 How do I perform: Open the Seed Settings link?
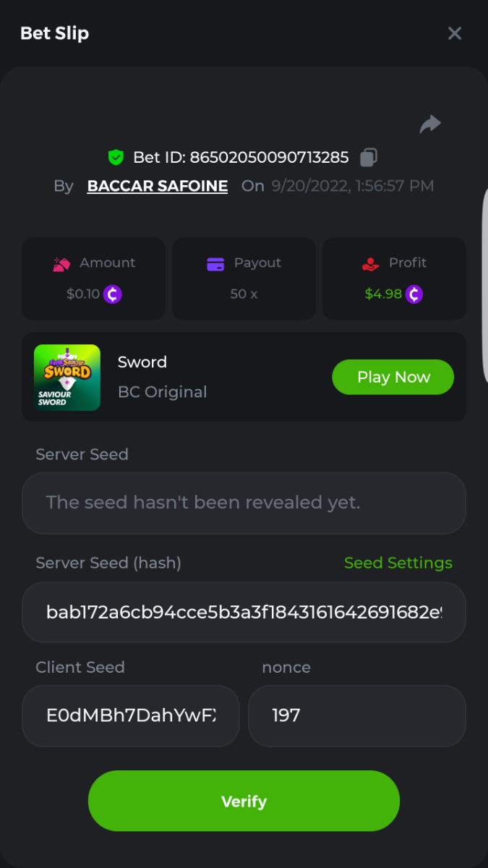[398, 563]
